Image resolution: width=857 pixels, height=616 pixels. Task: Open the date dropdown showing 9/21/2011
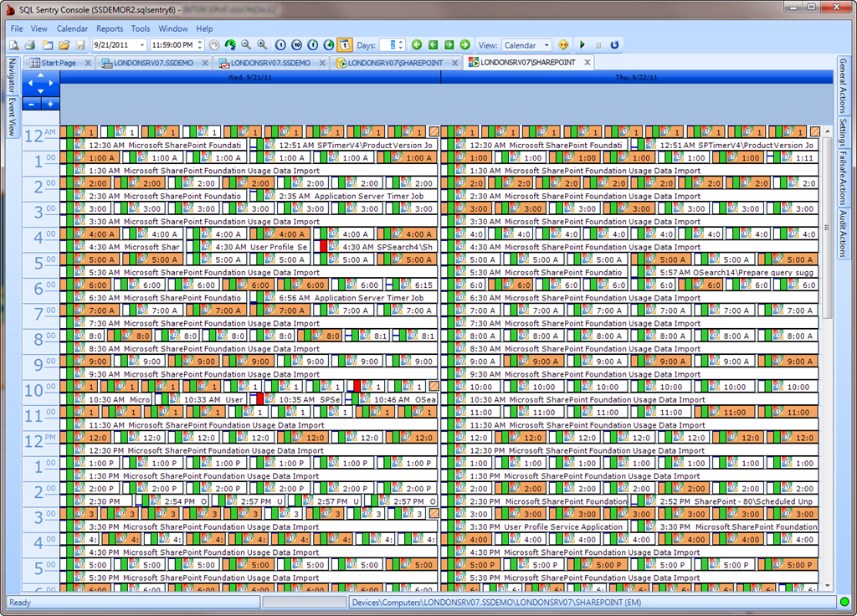click(x=142, y=45)
